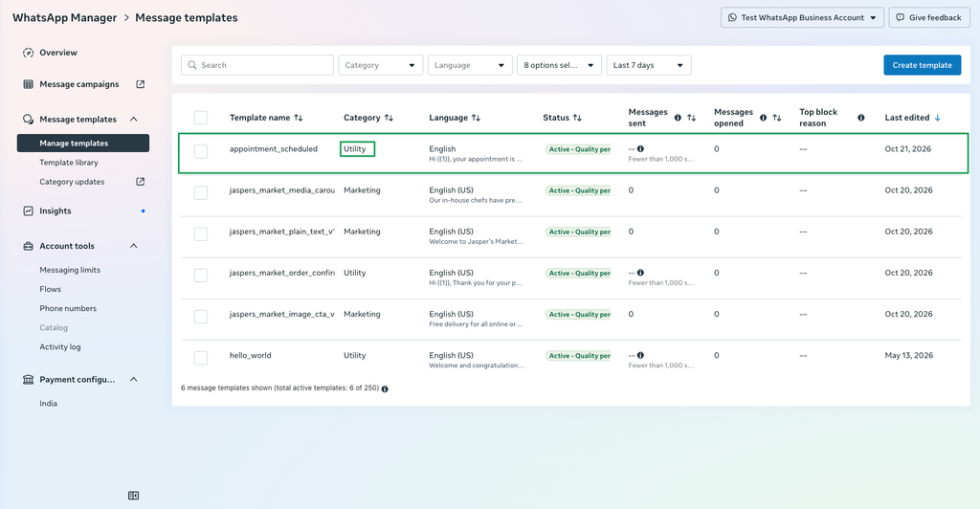The width and height of the screenshot is (980, 509).
Task: Open the Category filter dropdown
Action: 381,65
